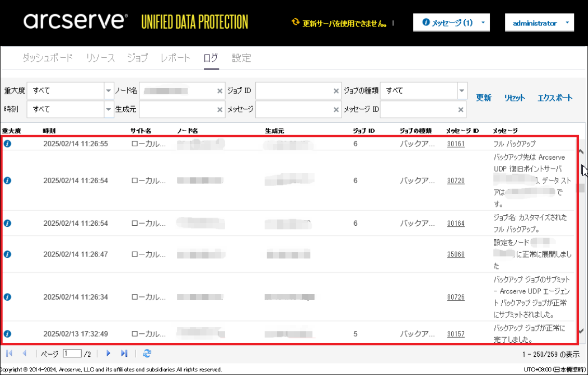Clear the ノード名 filter field
This screenshot has height=375, width=588.
tap(220, 90)
